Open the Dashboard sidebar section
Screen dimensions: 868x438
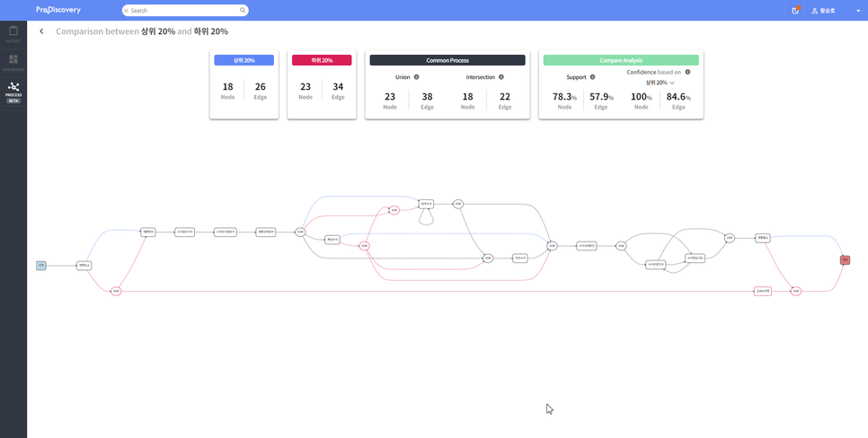click(13, 62)
